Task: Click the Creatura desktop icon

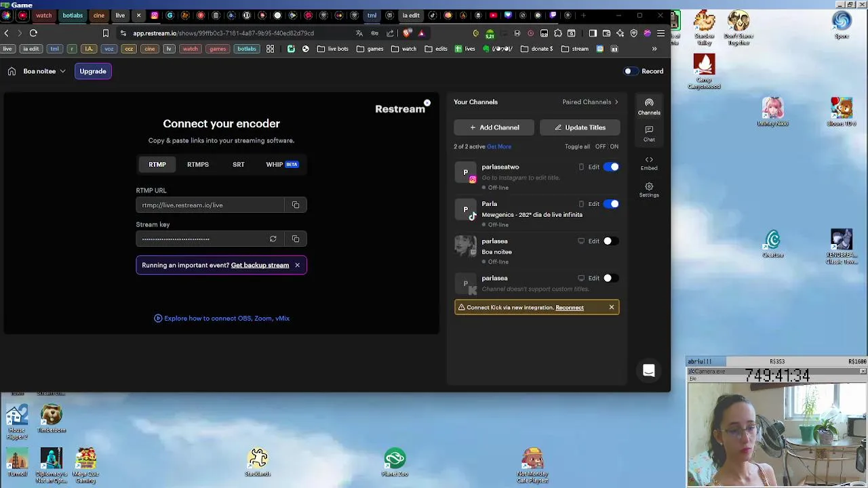Action: [773, 244]
